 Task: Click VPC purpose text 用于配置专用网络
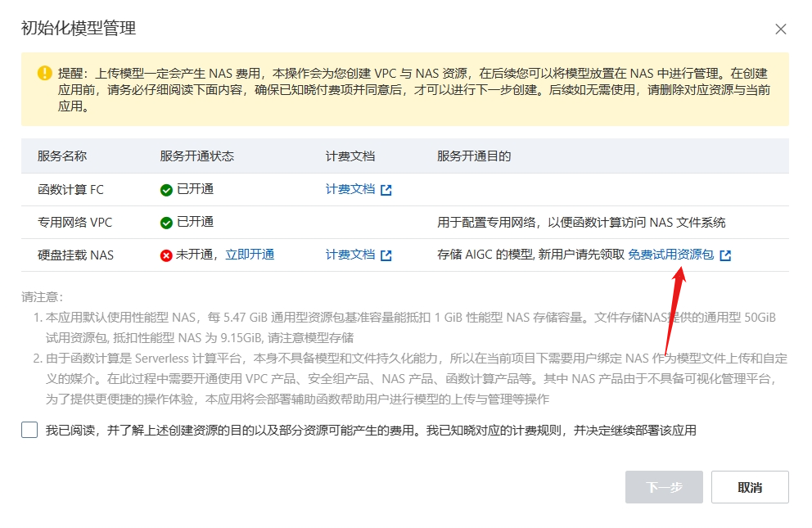(x=581, y=223)
